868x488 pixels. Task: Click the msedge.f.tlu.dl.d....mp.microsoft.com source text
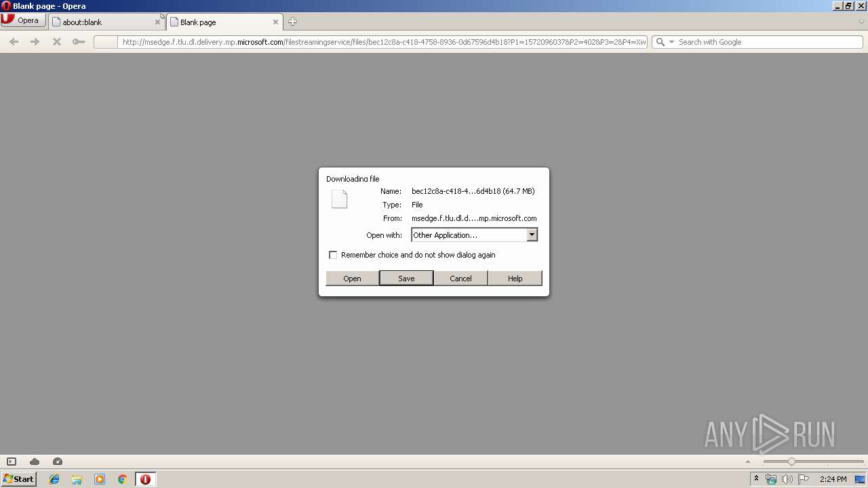coord(474,218)
